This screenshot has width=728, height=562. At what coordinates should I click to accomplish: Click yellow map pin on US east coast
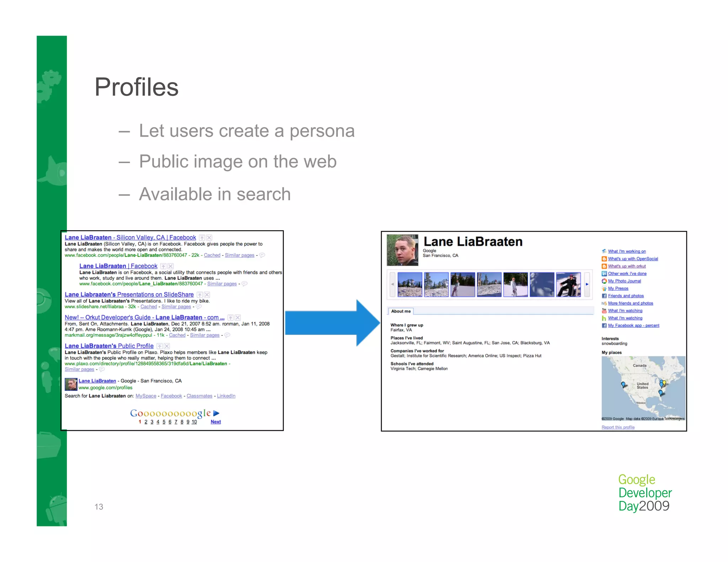[664, 383]
